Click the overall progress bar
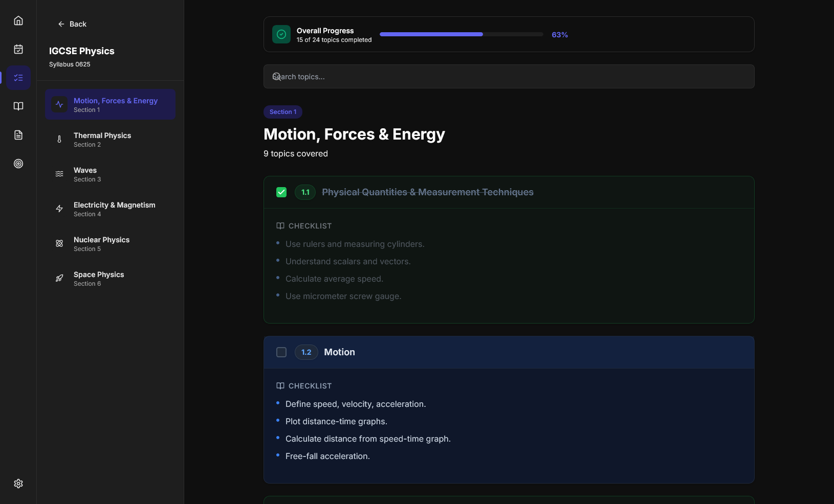The image size is (834, 504). (461, 34)
